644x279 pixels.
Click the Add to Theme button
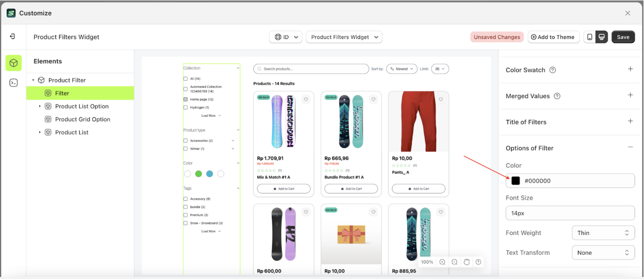(553, 37)
